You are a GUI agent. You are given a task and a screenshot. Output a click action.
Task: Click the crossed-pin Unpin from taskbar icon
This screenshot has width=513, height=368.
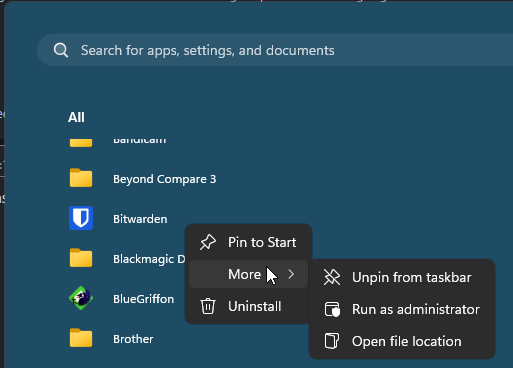[332, 277]
